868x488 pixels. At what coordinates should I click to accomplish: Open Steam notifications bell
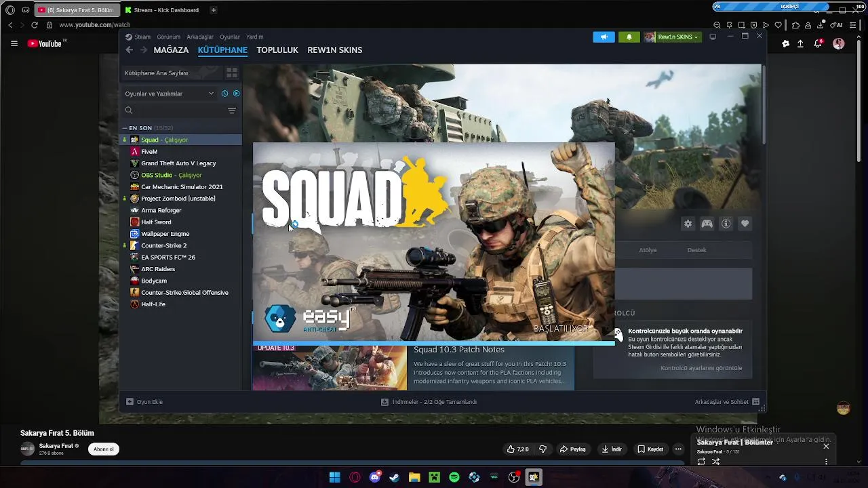coord(629,37)
